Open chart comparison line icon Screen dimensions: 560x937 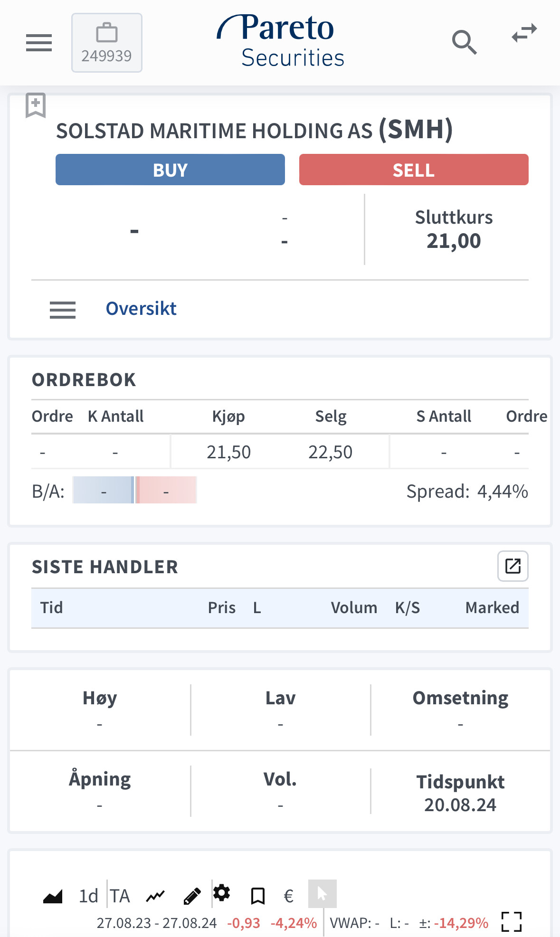155,896
